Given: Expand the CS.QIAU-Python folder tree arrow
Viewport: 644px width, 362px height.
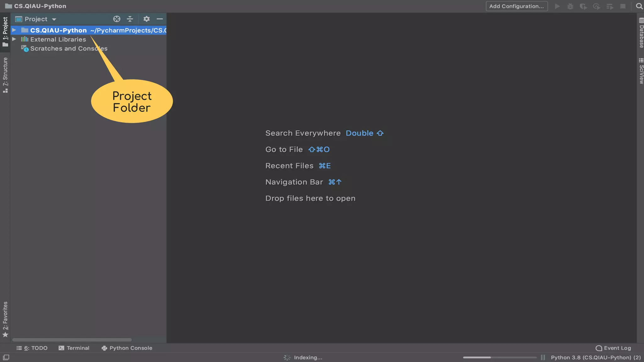Looking at the screenshot, I should coord(14,30).
